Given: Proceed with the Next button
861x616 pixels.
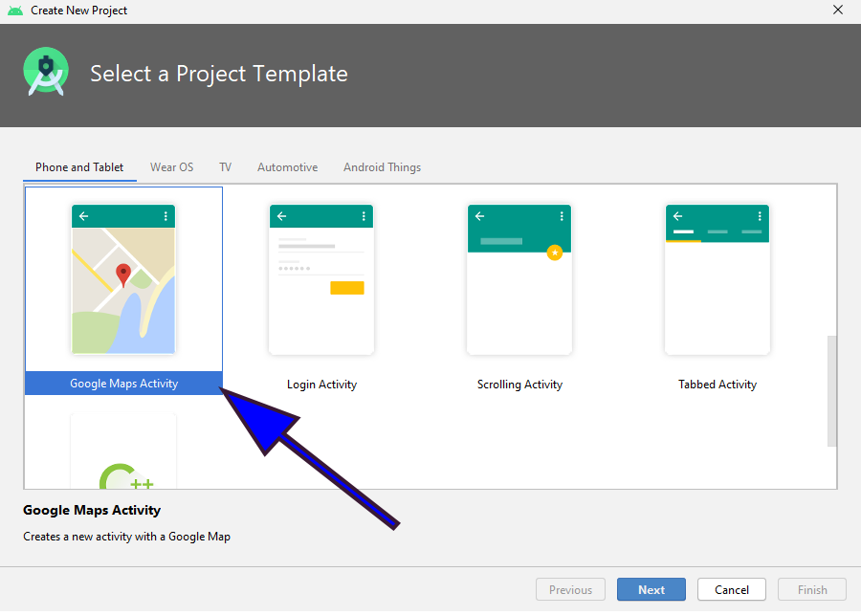Looking at the screenshot, I should (x=651, y=589).
